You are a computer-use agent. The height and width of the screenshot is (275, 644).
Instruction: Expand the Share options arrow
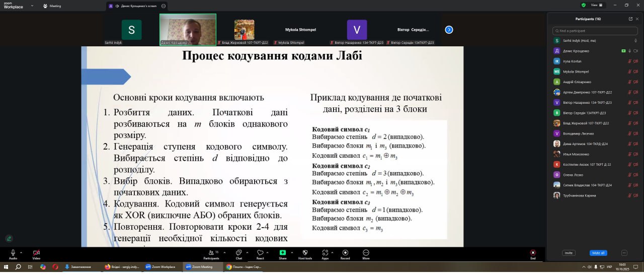pos(291,252)
